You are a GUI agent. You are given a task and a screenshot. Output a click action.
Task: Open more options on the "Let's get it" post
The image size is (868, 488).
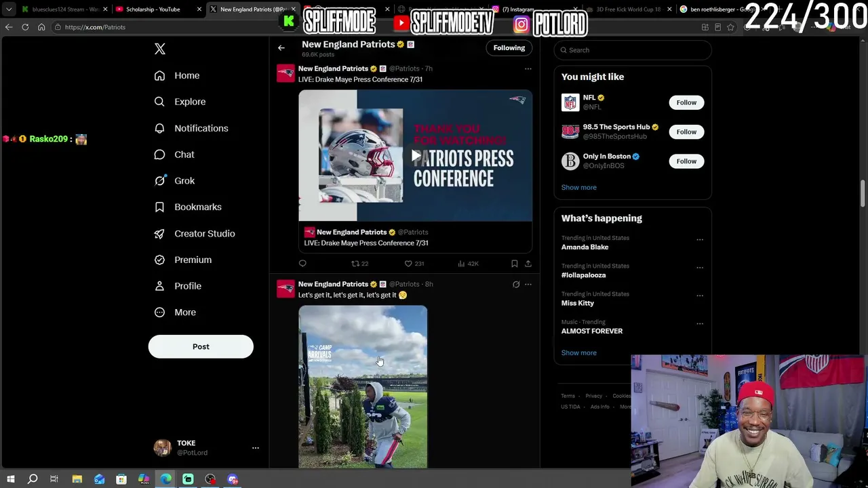tap(528, 285)
